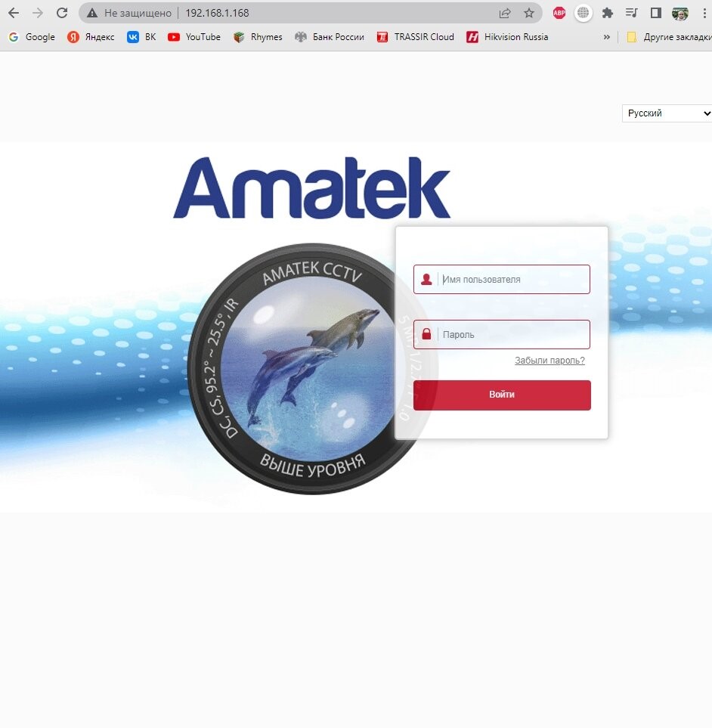The image size is (712, 728).
Task: Open the ВК bookmark
Action: pyautogui.click(x=141, y=37)
